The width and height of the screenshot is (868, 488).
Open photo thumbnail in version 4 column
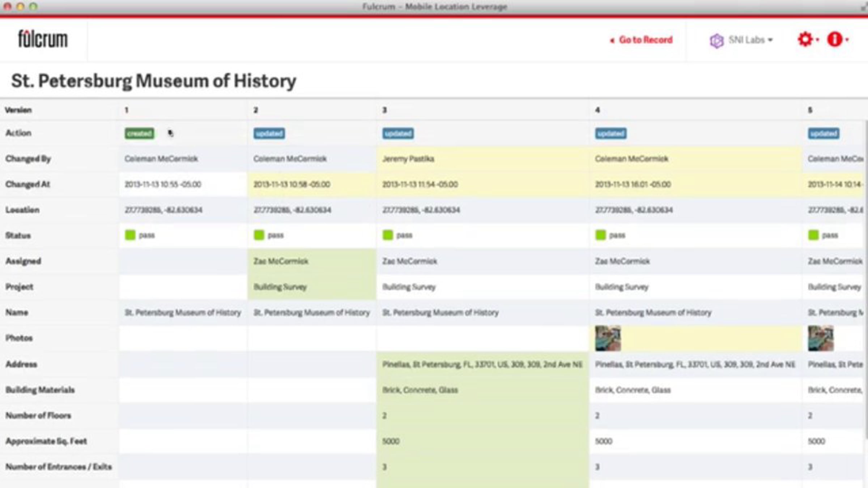click(x=608, y=338)
